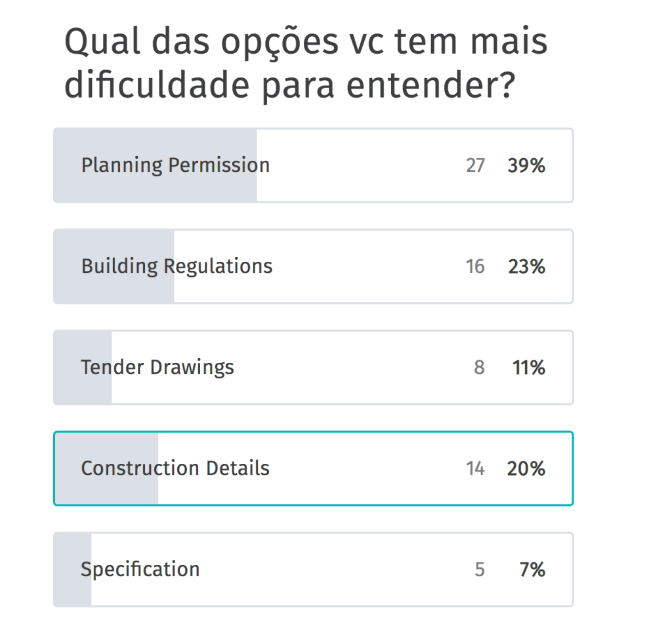Click the 23% result for Building Regulations
The height and width of the screenshot is (643, 672).
526,267
